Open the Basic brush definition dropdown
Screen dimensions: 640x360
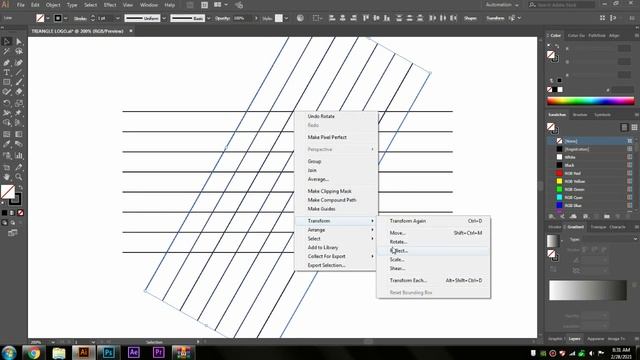(x=209, y=18)
